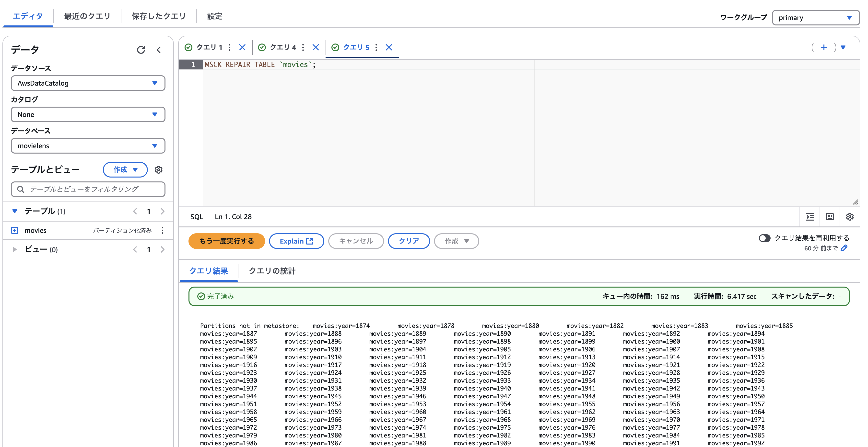Open keyboard shortcuts icon in editor

(830, 217)
